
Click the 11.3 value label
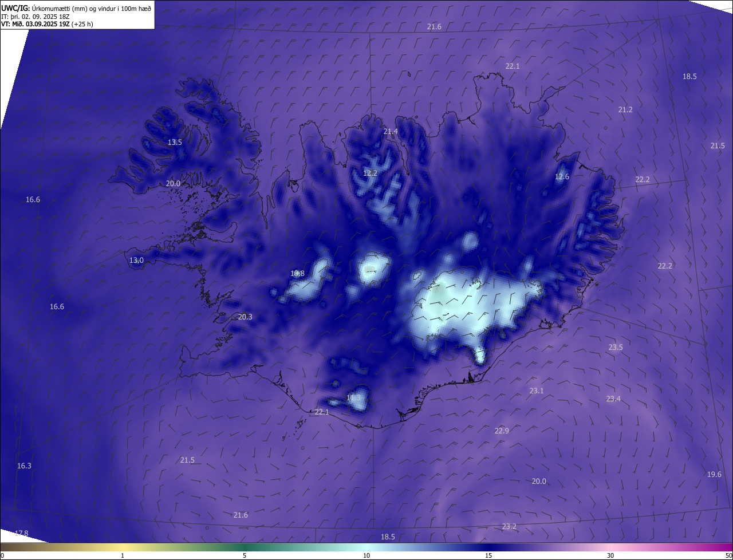(x=354, y=398)
